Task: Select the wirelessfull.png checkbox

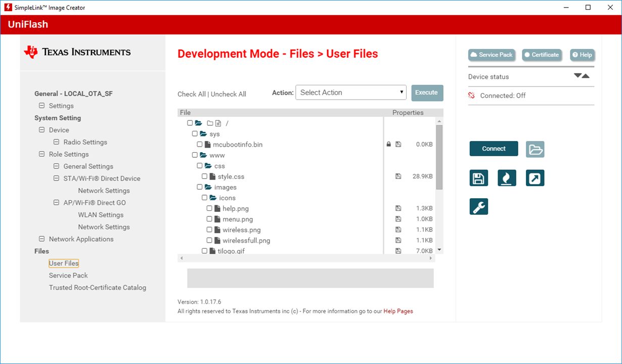Action: point(209,240)
